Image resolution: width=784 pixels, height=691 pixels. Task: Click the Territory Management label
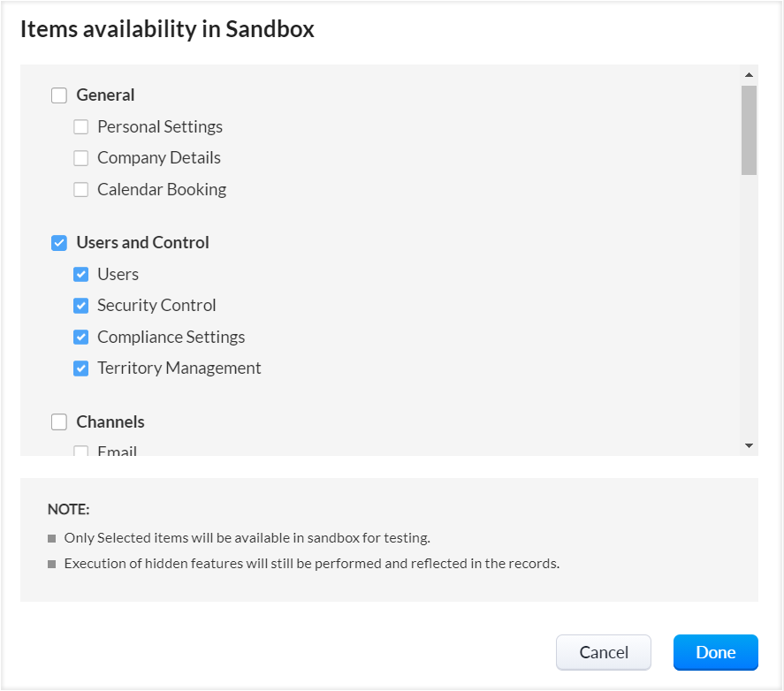tap(179, 368)
